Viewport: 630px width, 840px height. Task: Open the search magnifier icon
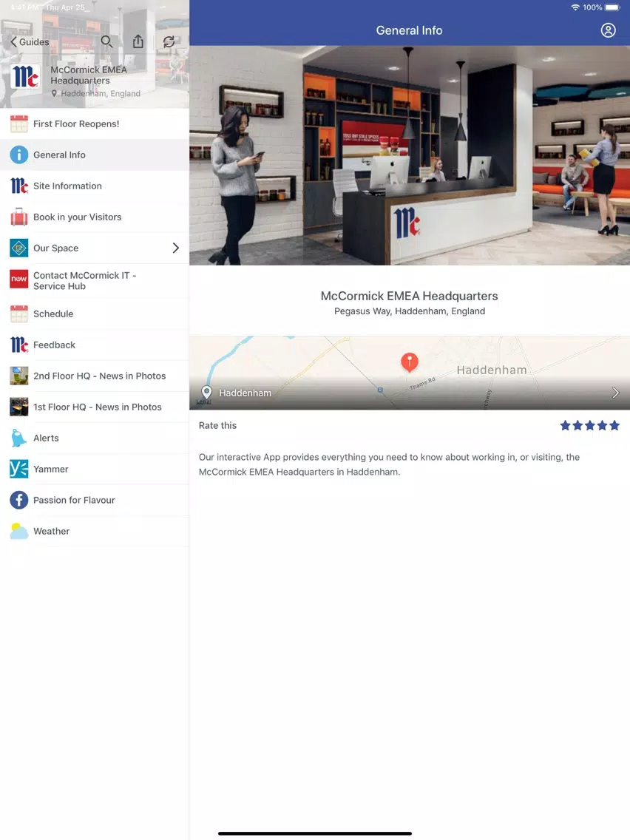tap(106, 42)
